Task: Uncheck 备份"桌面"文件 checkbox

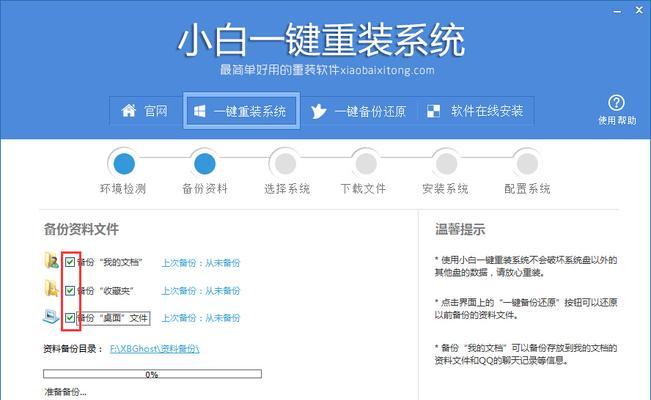Action: [x=70, y=318]
